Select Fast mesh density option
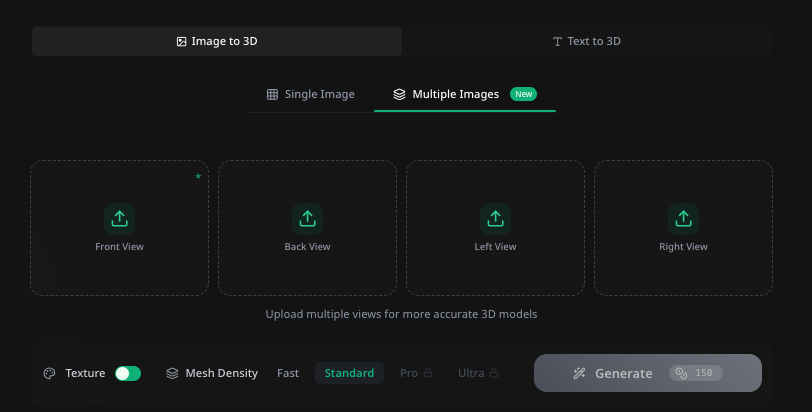Screen dimensions: 812x412 pyautogui.click(x=288, y=373)
